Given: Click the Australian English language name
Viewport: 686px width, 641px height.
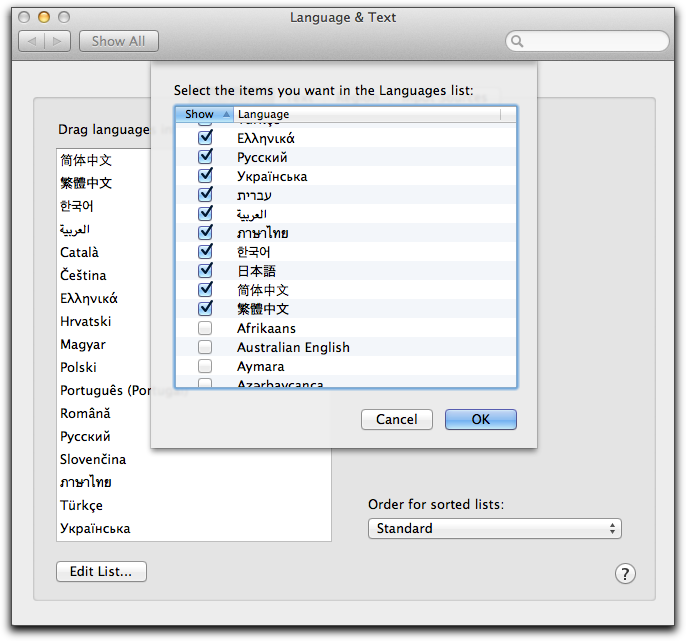Looking at the screenshot, I should coord(293,347).
